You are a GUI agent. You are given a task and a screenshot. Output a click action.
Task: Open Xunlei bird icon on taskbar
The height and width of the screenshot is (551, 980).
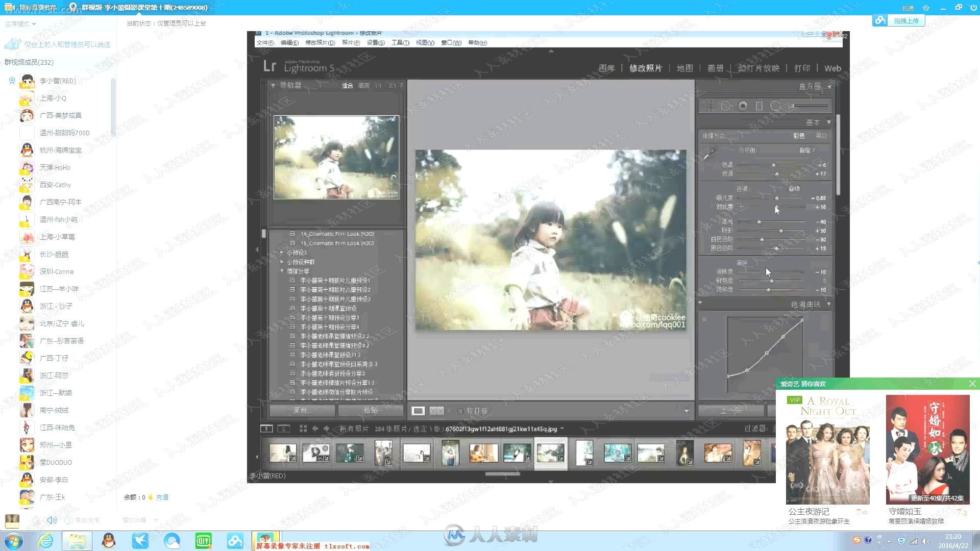coord(140,540)
